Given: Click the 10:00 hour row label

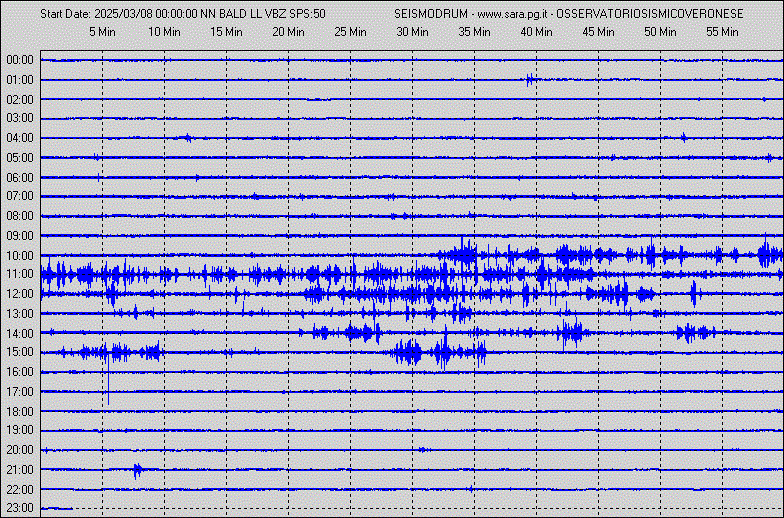Looking at the screenshot, I should coord(20,256).
